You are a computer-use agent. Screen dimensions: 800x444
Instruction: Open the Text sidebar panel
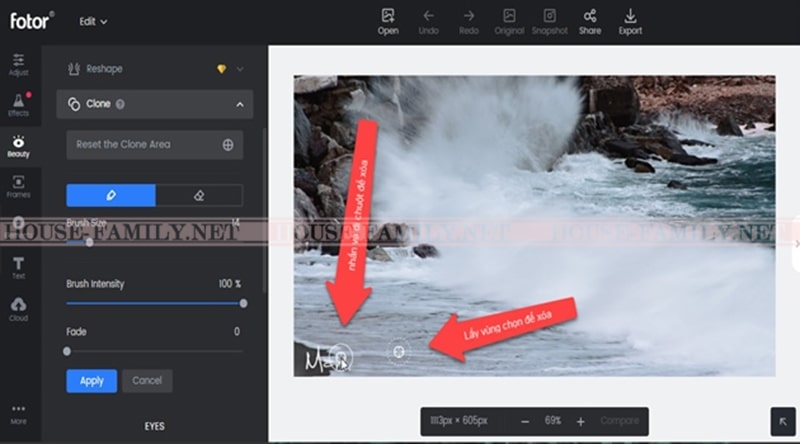[x=18, y=268]
